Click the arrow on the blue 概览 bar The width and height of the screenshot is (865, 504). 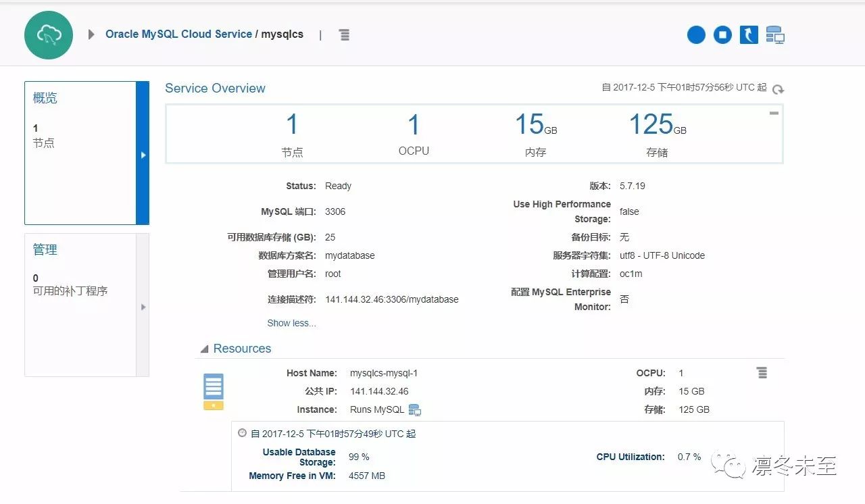[x=143, y=155]
